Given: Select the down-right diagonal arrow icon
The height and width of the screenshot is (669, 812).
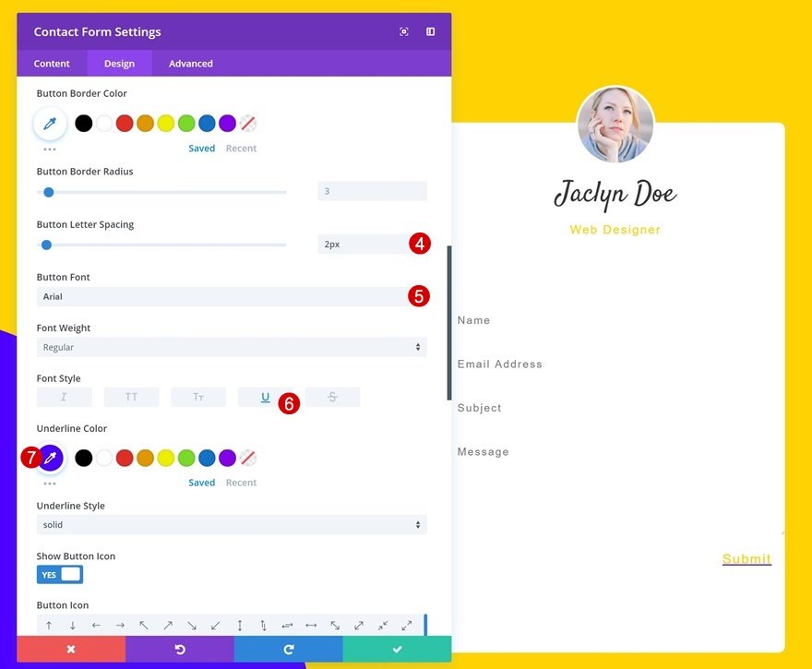Looking at the screenshot, I should coord(192,626).
